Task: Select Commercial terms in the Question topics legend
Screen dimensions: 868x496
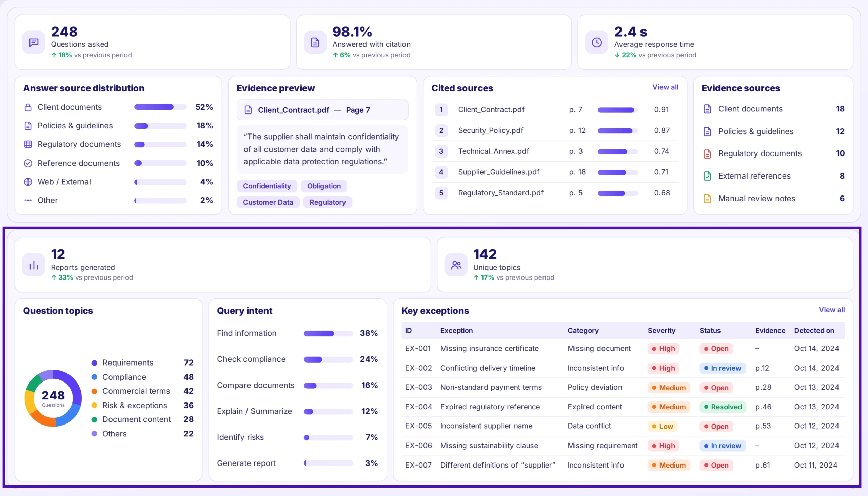Action: (142, 391)
